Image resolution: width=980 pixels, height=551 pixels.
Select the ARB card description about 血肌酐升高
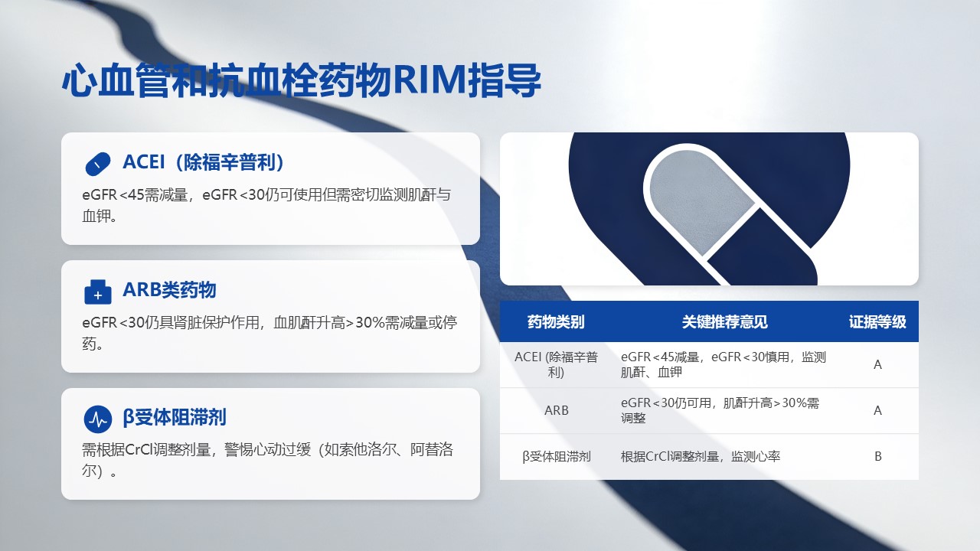coord(269,333)
